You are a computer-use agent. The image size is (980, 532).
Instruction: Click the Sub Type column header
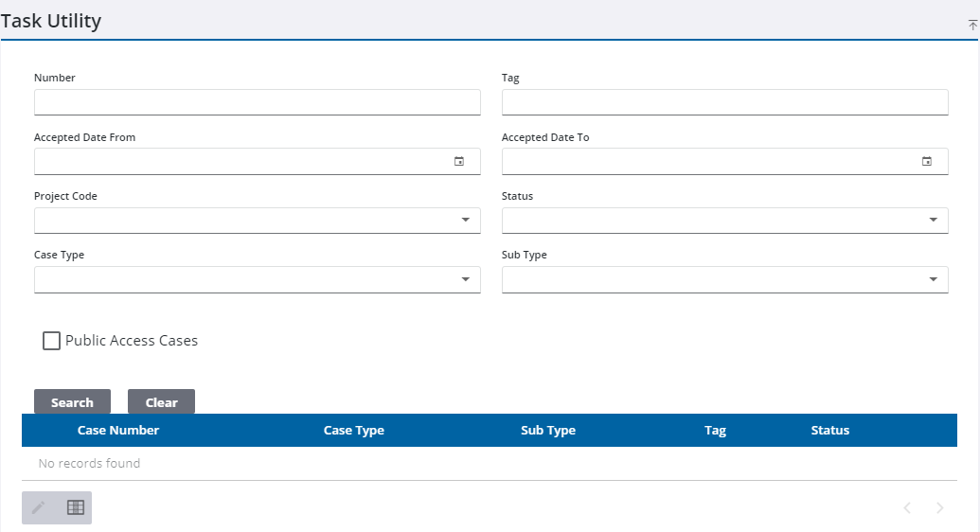[x=548, y=431]
